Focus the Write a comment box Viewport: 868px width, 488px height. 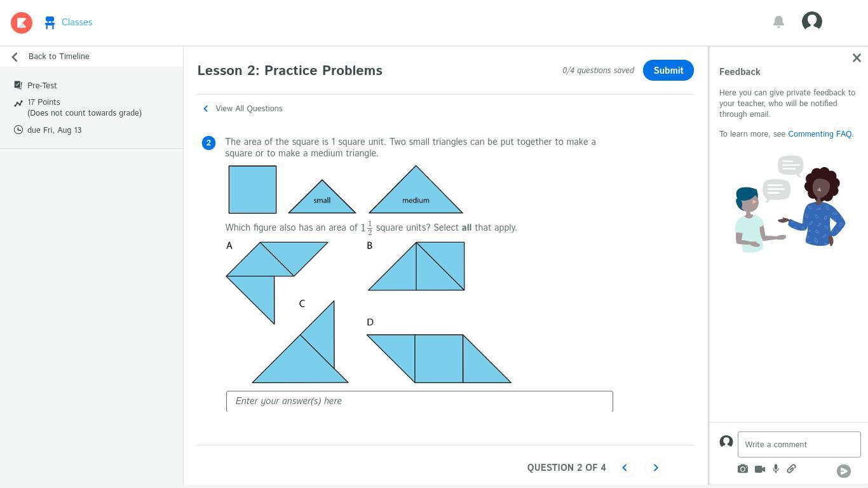799,445
